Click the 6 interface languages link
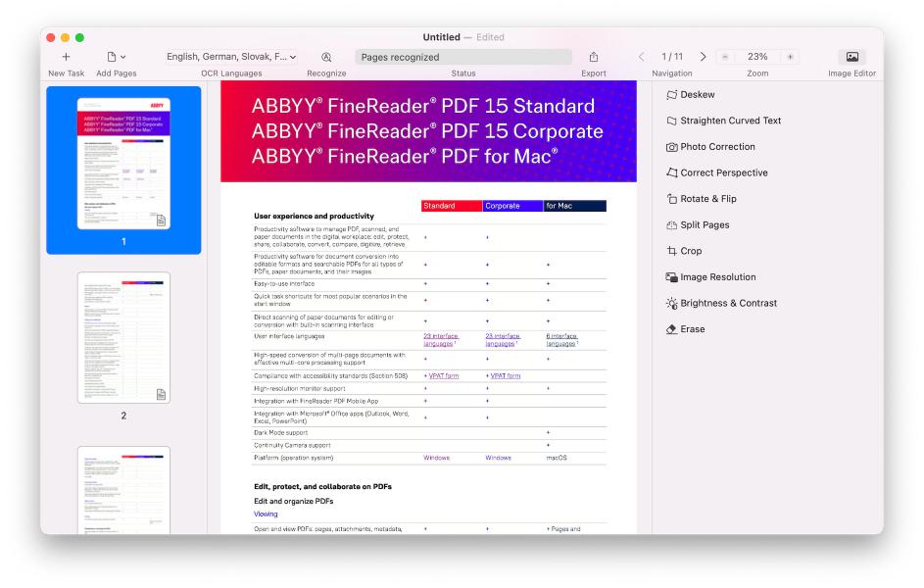 point(561,340)
